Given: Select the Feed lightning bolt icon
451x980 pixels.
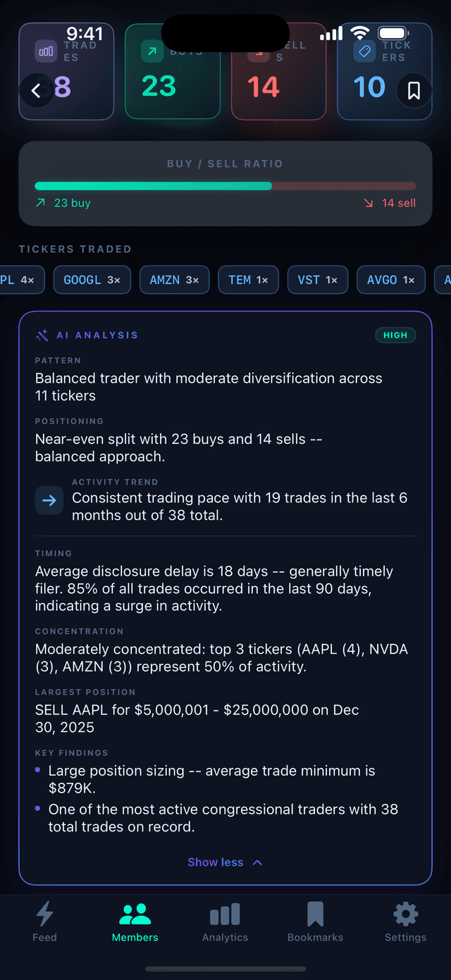Looking at the screenshot, I should click(44, 914).
